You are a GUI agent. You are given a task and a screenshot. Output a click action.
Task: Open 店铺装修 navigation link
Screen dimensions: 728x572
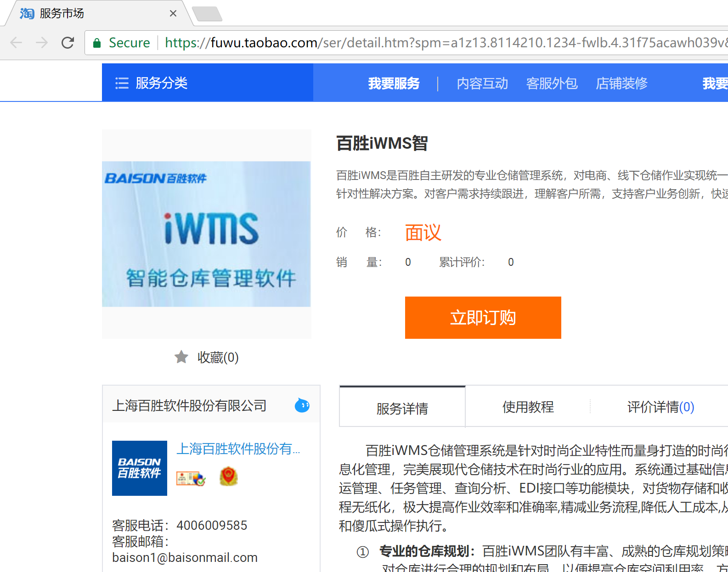pyautogui.click(x=621, y=84)
